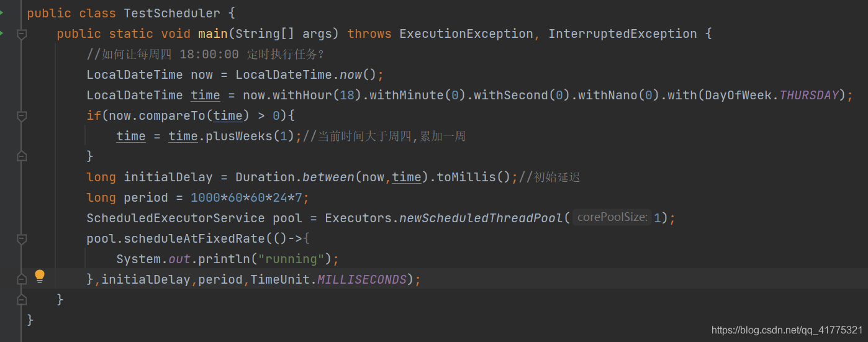Screen dimensions: 868x342
Task: Click fold end marker beside the lightbulb line
Action: [22, 279]
